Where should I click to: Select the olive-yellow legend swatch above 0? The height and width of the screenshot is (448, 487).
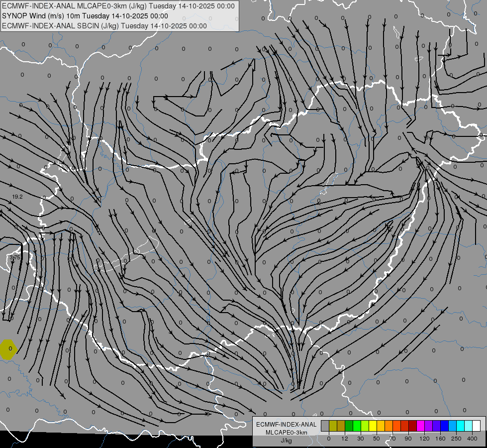(333, 426)
